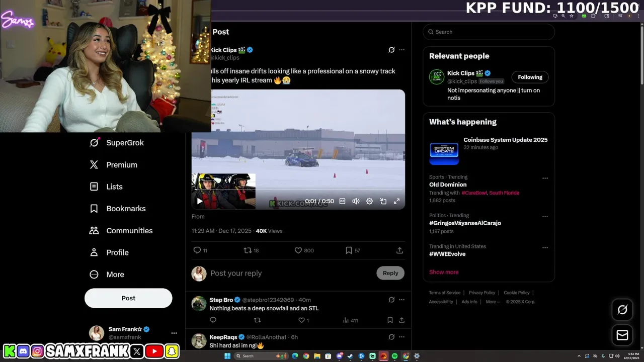Open Bookmarks in the sidebar

[x=118, y=209]
